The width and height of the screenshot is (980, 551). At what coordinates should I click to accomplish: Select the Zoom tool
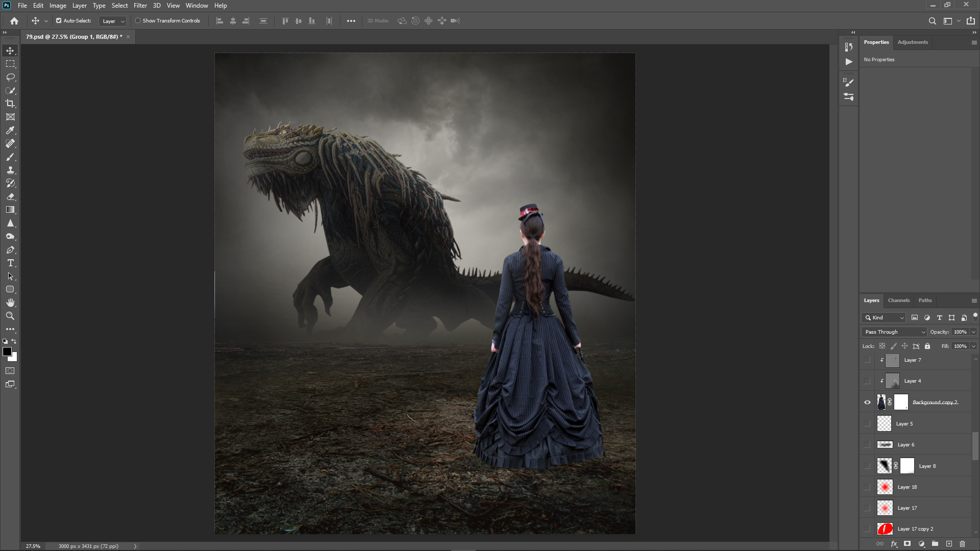10,316
